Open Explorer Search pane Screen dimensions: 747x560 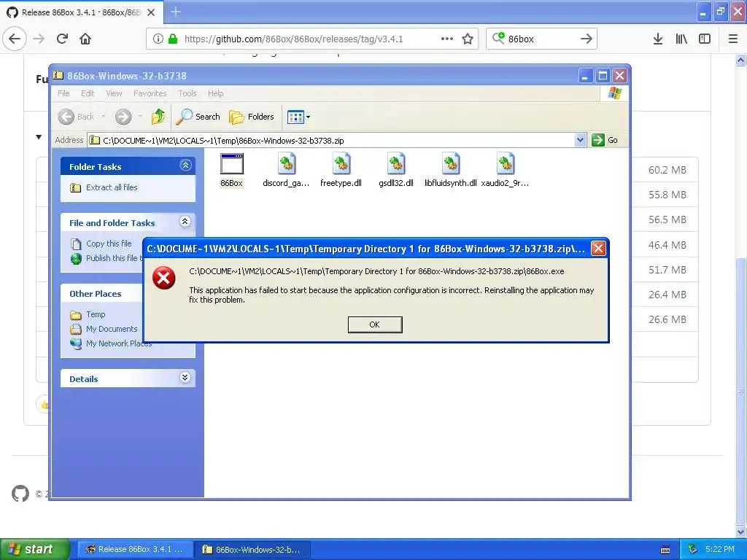[198, 117]
